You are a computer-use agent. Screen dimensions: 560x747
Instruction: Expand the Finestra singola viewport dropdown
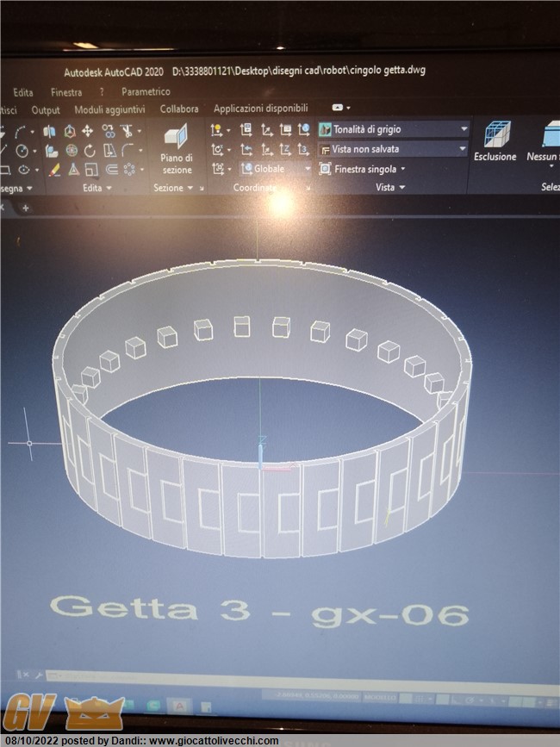[x=402, y=169]
